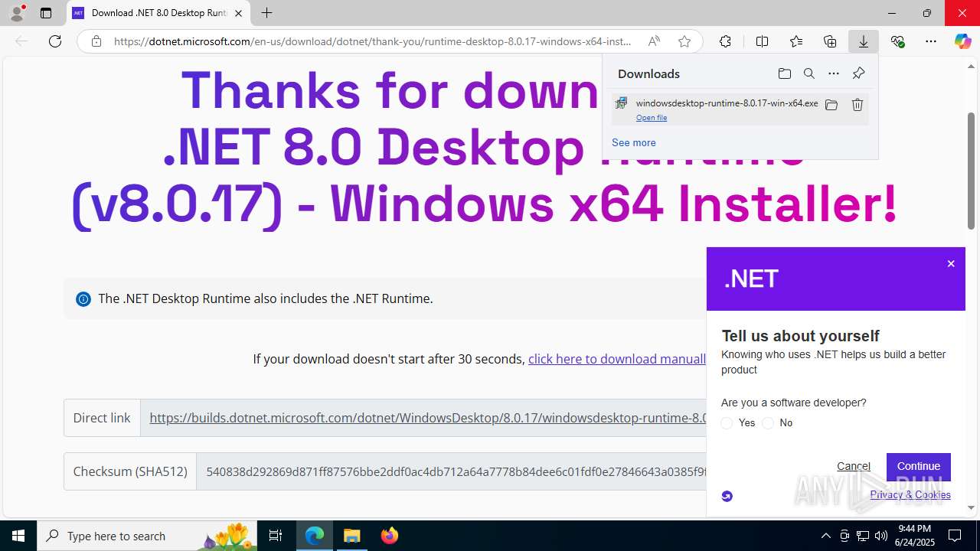Open the downloads folder from the panel header

pyautogui.click(x=784, y=73)
